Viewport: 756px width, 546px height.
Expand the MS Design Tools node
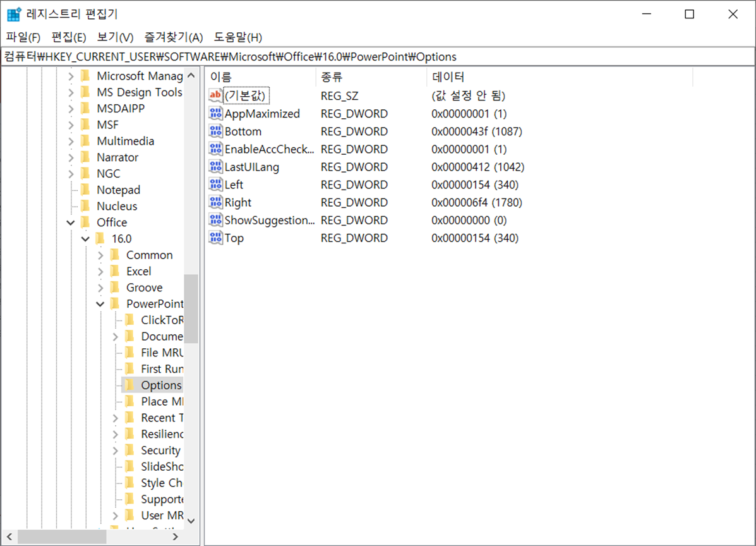71,92
